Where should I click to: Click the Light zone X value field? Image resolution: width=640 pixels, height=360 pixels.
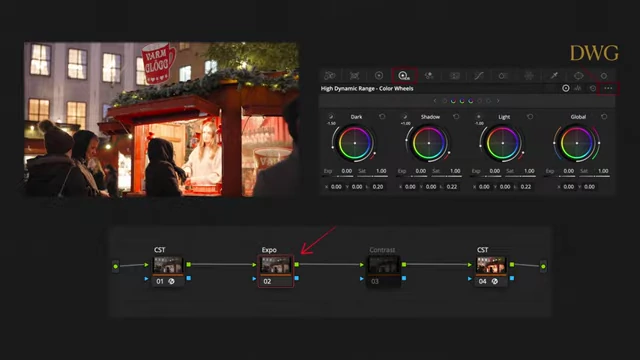click(x=484, y=187)
